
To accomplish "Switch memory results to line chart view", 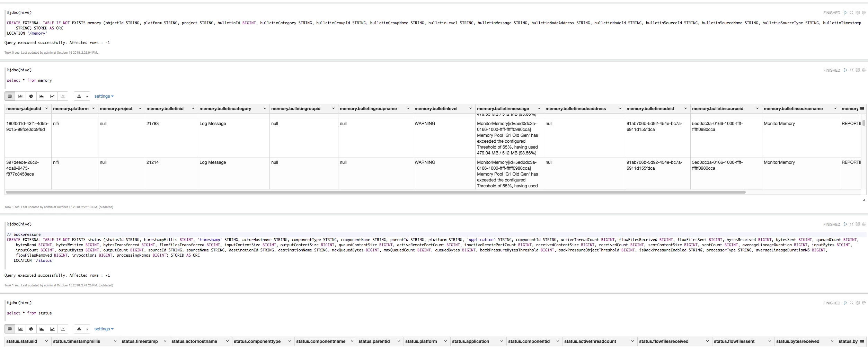I will pos(52,96).
